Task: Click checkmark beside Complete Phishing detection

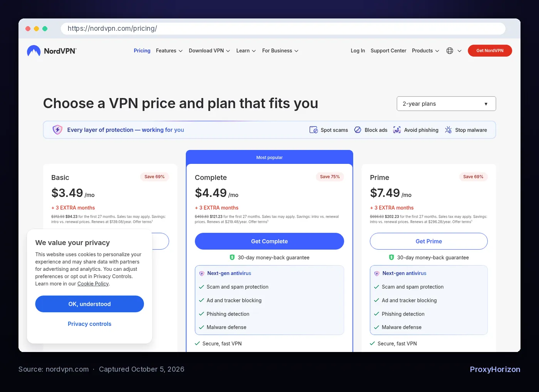Action: pos(201,314)
